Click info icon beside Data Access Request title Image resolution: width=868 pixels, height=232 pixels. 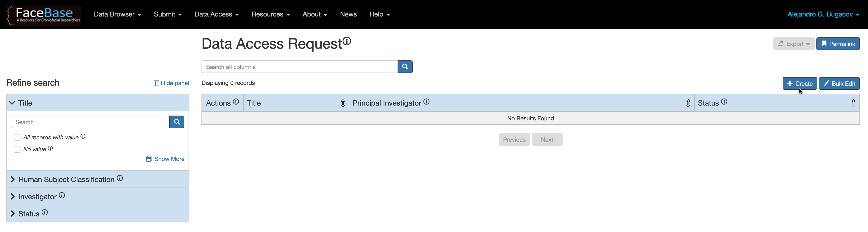tap(347, 41)
